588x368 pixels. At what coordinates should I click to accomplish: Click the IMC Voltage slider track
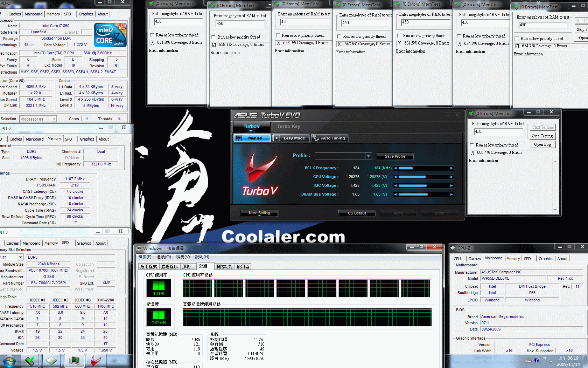pos(423,186)
